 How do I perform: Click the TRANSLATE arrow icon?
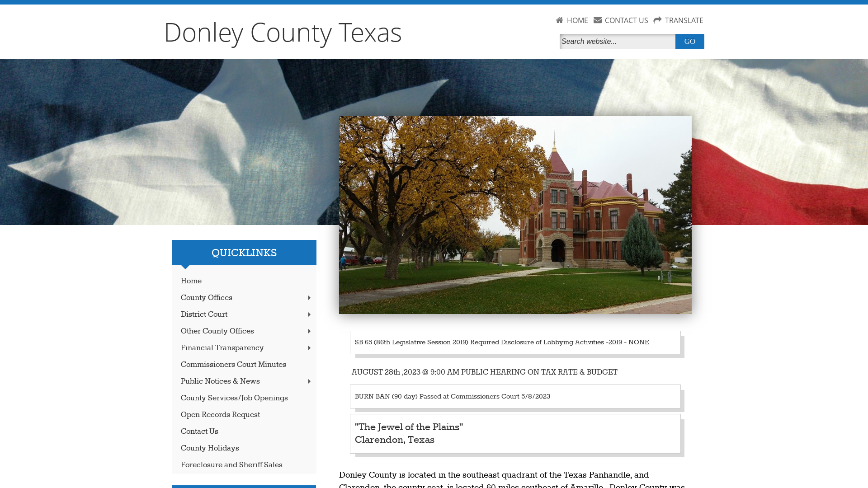pyautogui.click(x=657, y=20)
